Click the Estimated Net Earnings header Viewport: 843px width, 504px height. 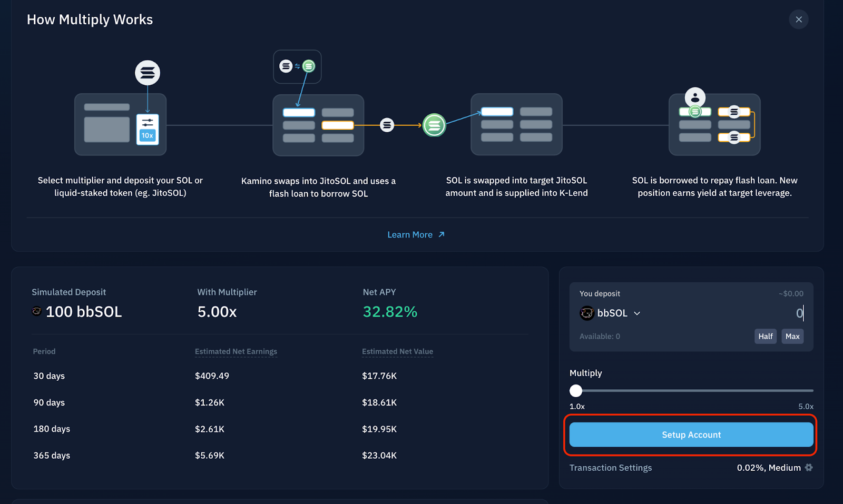[x=236, y=351]
